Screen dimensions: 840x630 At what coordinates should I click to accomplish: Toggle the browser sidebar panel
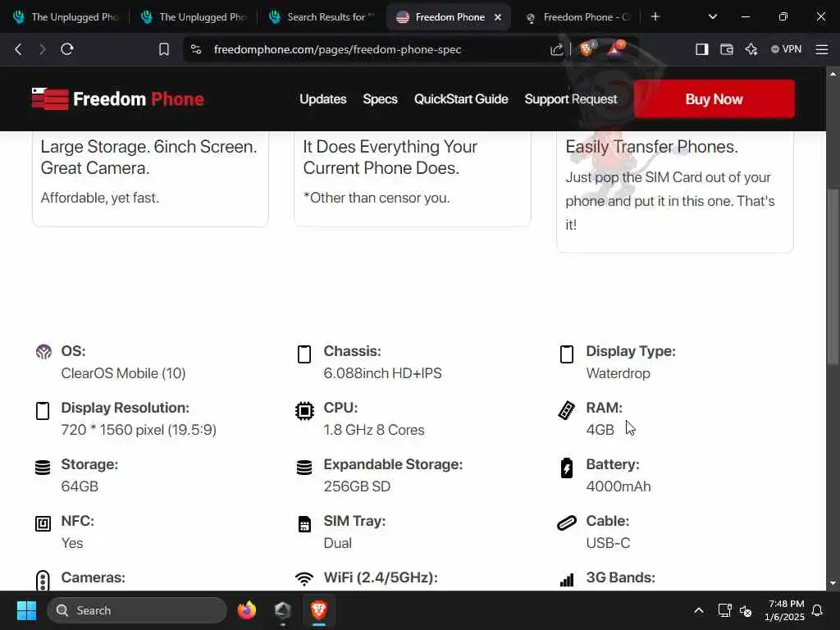click(x=702, y=49)
